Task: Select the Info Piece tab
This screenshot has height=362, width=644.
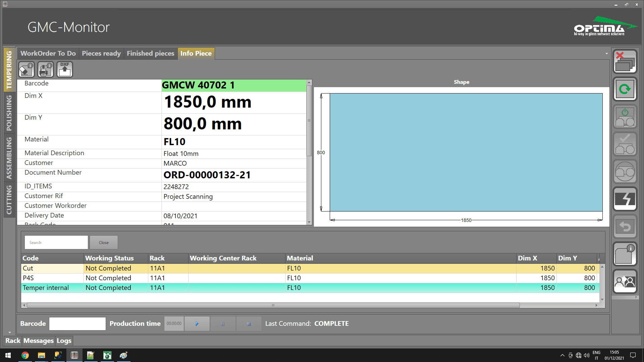Action: pos(196,53)
